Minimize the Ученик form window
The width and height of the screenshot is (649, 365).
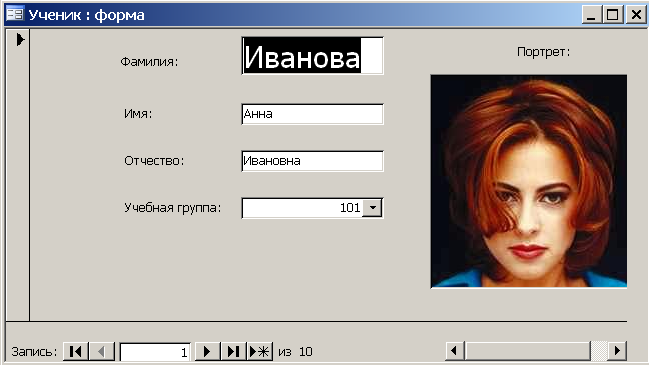point(591,15)
